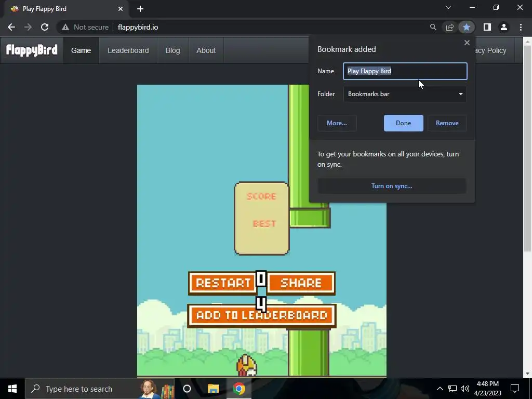Screen dimensions: 532x399
Task: Close the Bookmark added popup
Action: 467,43
